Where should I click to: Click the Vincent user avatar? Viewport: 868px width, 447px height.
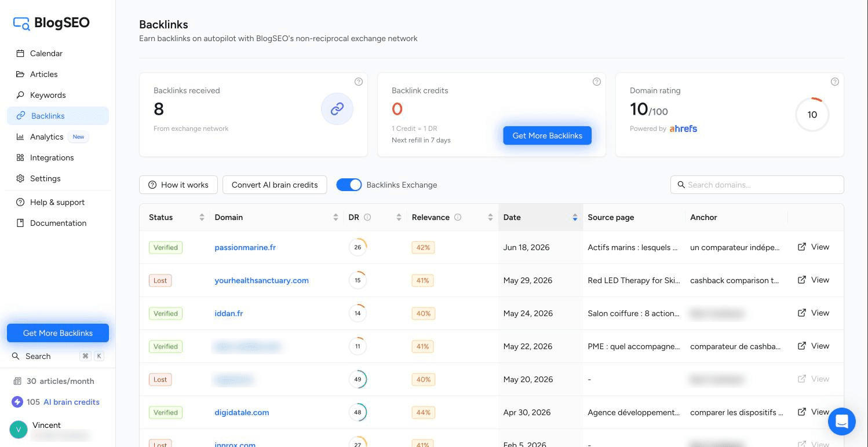coord(19,430)
